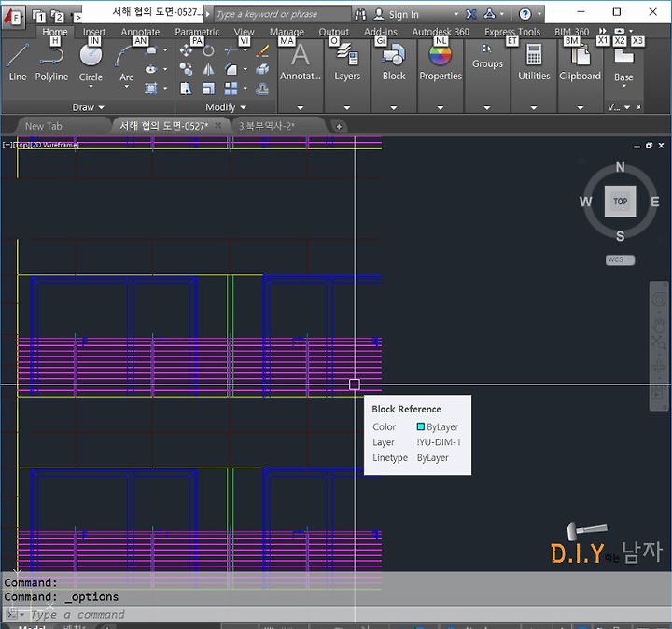672x629 pixels.
Task: Activate the Array tool
Action: point(231,89)
